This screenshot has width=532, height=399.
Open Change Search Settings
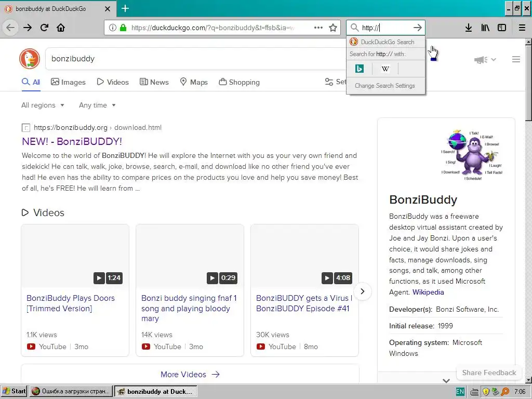385,86
